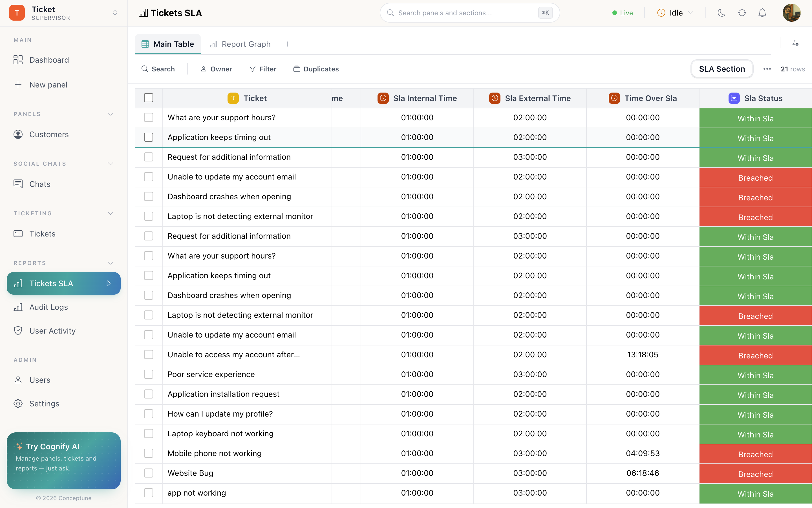This screenshot has height=508, width=812.
Task: Add a new view tab with plus
Action: pyautogui.click(x=288, y=44)
